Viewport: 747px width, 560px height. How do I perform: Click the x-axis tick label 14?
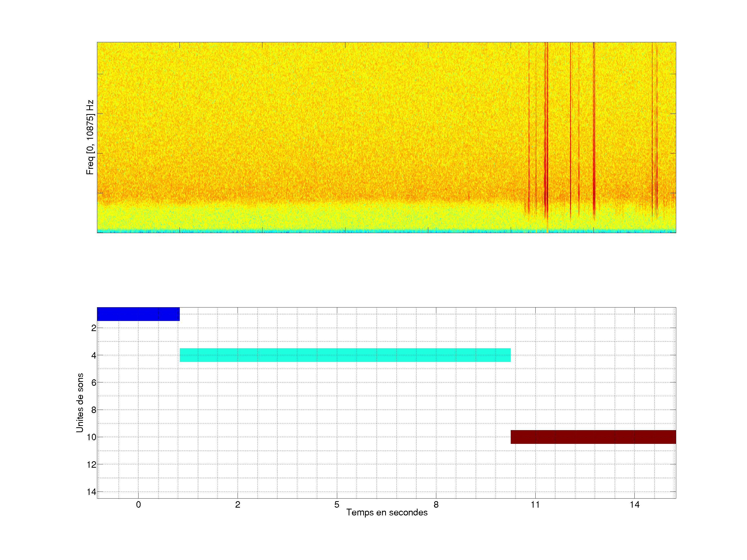click(634, 505)
